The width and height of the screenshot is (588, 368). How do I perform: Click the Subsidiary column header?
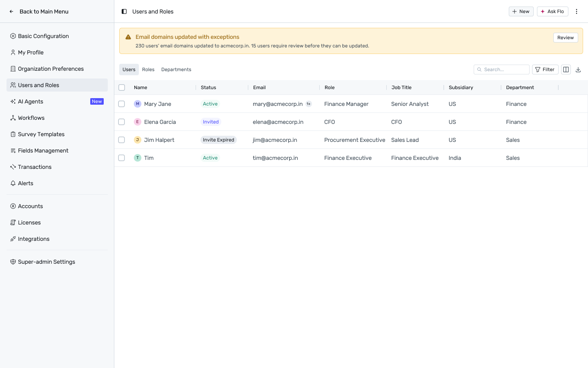461,88
